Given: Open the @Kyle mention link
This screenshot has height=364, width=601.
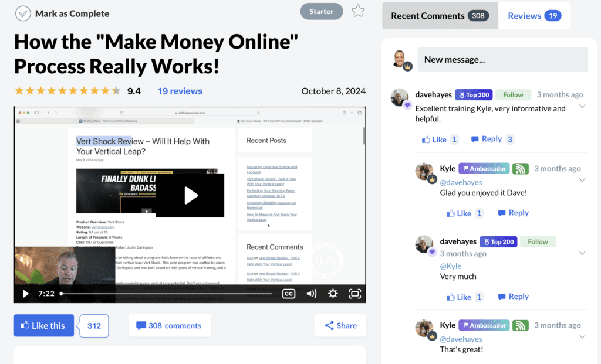Looking at the screenshot, I should click(450, 266).
